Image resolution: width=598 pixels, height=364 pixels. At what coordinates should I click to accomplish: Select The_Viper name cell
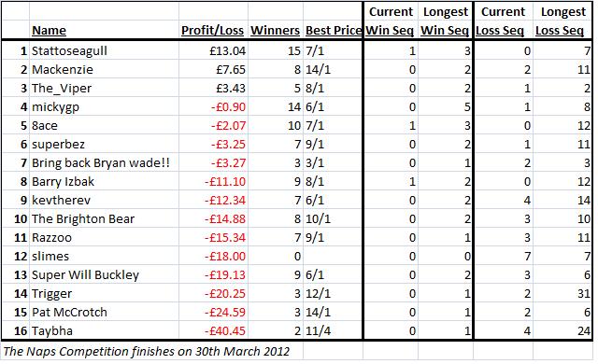(104, 88)
